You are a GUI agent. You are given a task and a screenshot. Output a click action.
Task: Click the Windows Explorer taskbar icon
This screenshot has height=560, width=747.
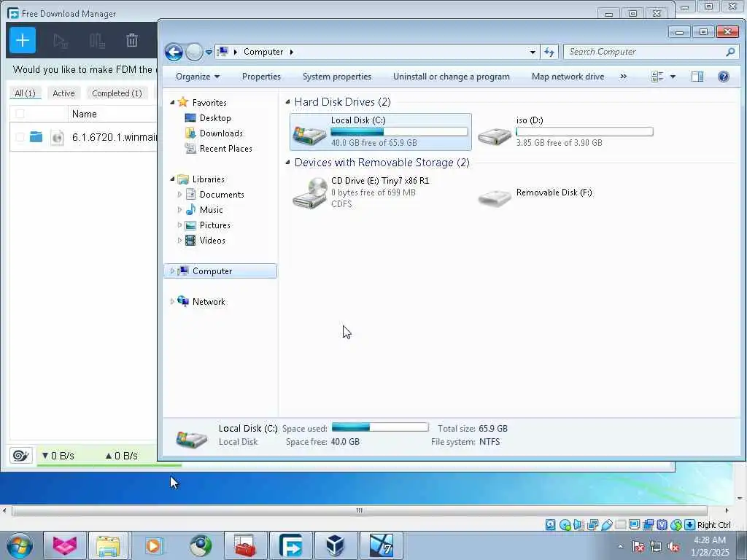pos(109,545)
